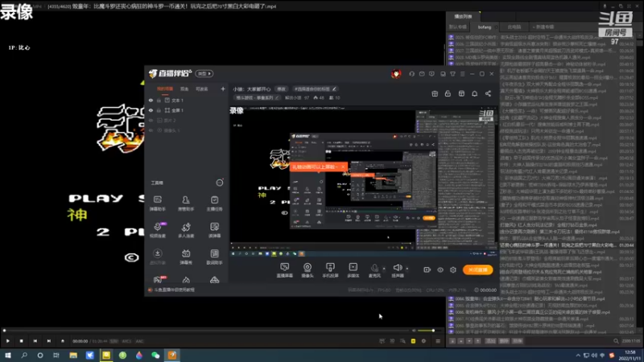Click the media player seek bar
This screenshot has width=644, height=362.
pyautogui.click(x=207, y=331)
